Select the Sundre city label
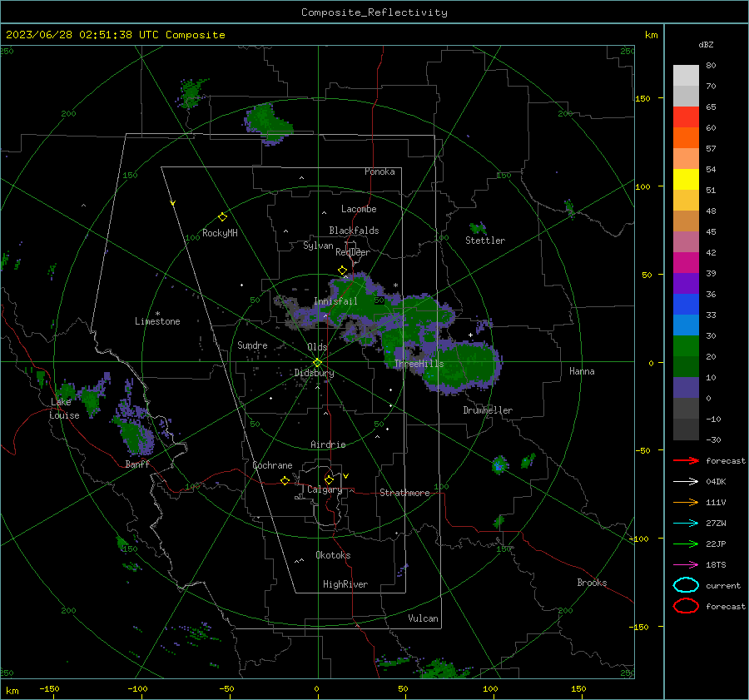This screenshot has width=749, height=700. [252, 345]
